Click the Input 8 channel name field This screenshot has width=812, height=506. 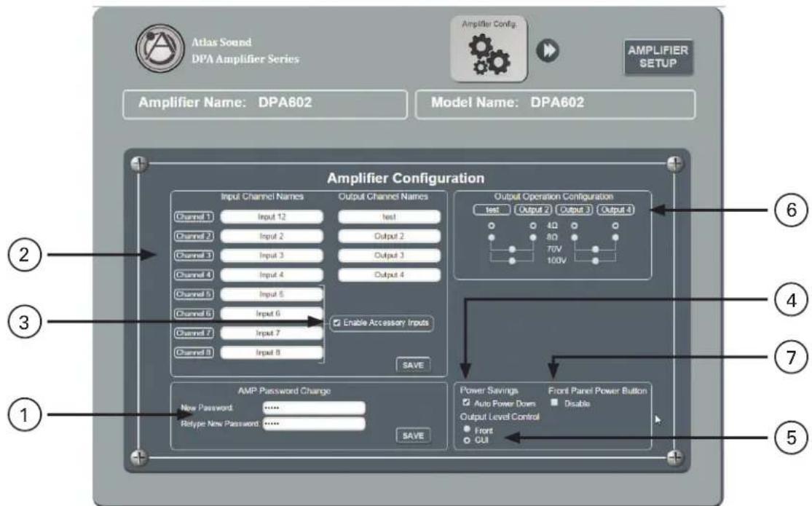(x=272, y=352)
